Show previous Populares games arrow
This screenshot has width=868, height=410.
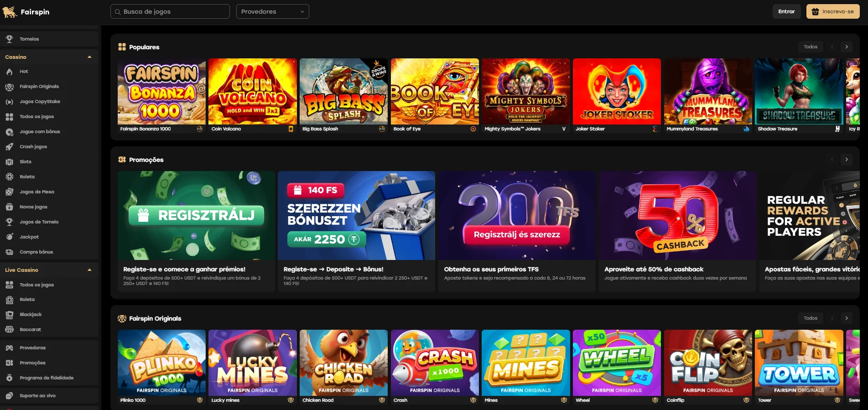point(832,47)
